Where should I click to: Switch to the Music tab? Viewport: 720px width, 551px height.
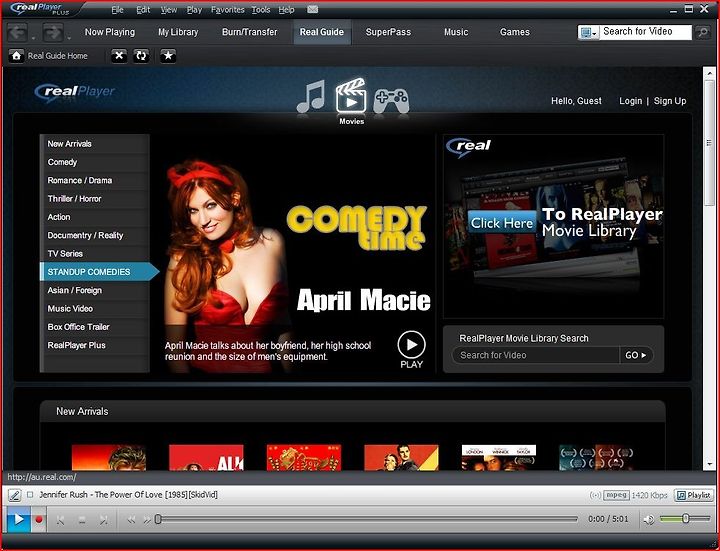pyautogui.click(x=456, y=32)
